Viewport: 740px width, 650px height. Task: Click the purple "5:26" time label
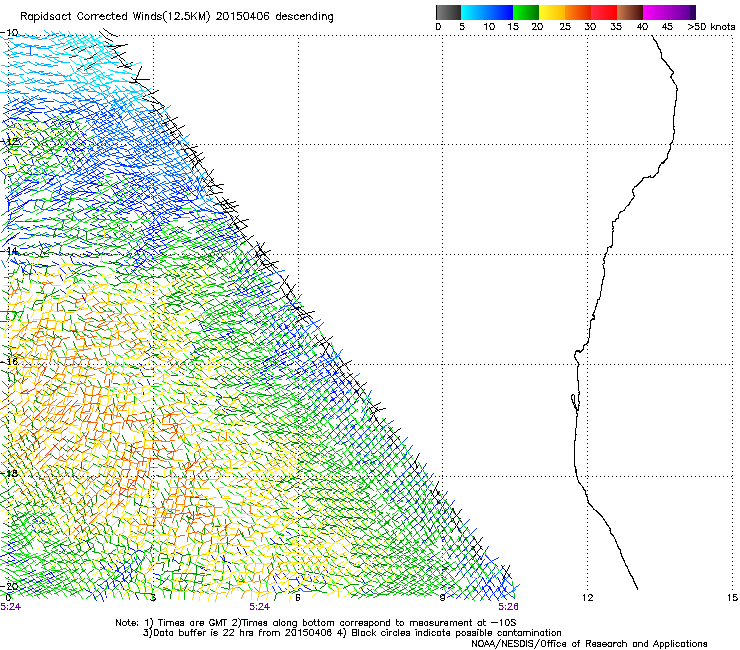(508, 607)
